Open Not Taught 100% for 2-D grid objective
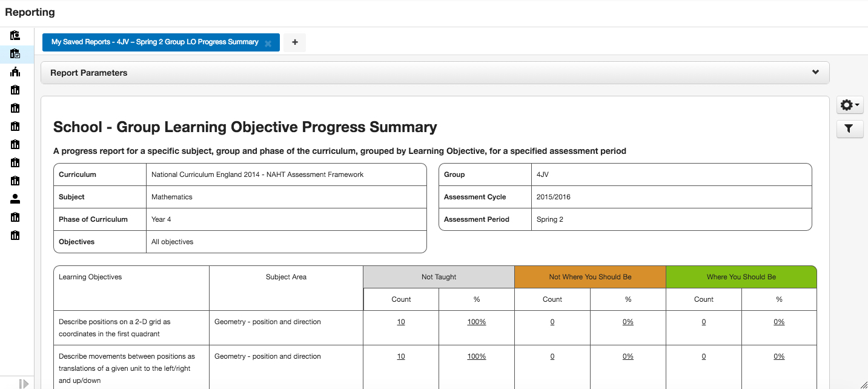868x389 pixels. tap(477, 322)
